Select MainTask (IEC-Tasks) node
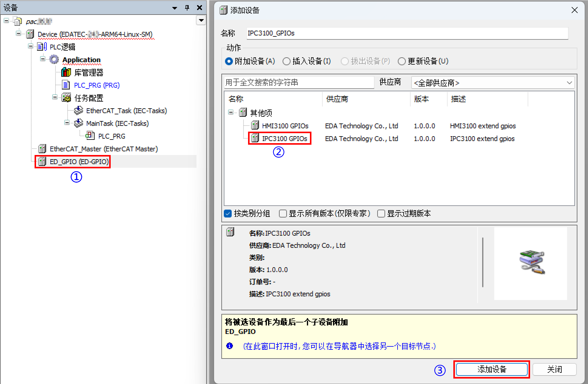This screenshot has width=588, height=384. pos(117,123)
